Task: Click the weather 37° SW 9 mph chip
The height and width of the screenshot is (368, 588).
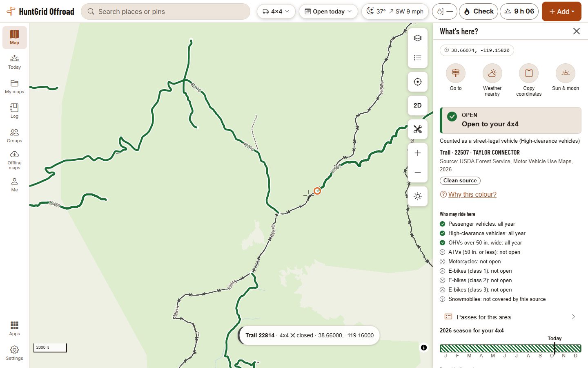Action: click(395, 11)
